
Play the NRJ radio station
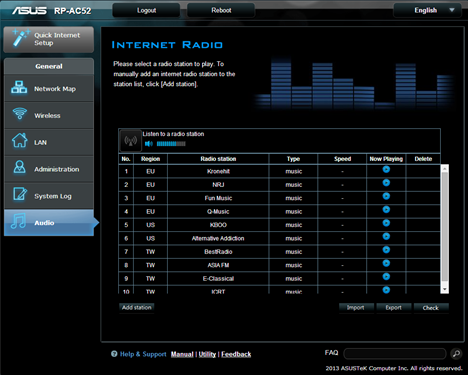click(x=386, y=183)
